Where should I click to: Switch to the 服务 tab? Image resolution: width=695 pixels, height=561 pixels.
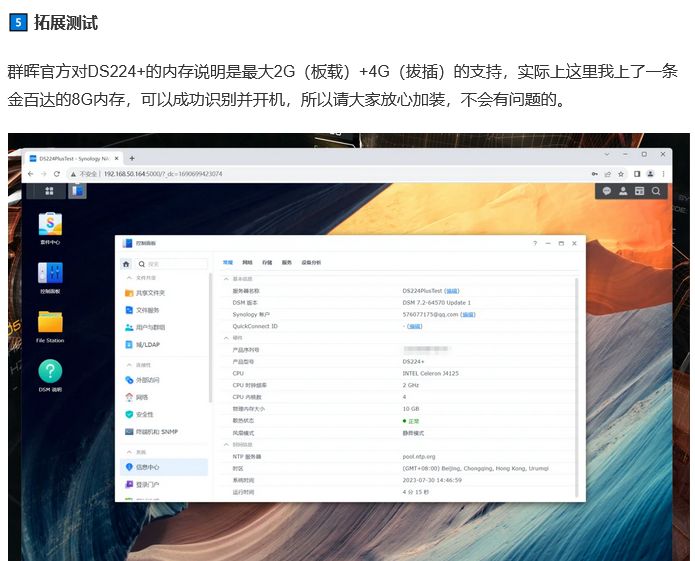point(287,263)
